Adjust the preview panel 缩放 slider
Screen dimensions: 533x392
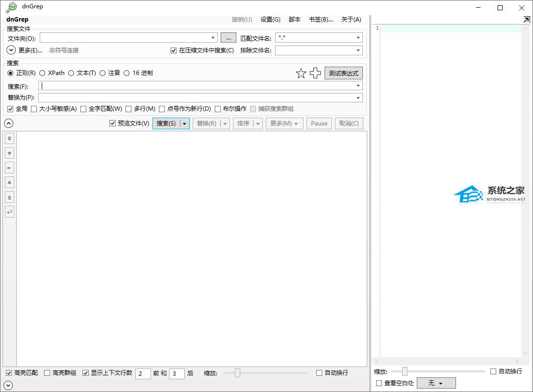405,371
